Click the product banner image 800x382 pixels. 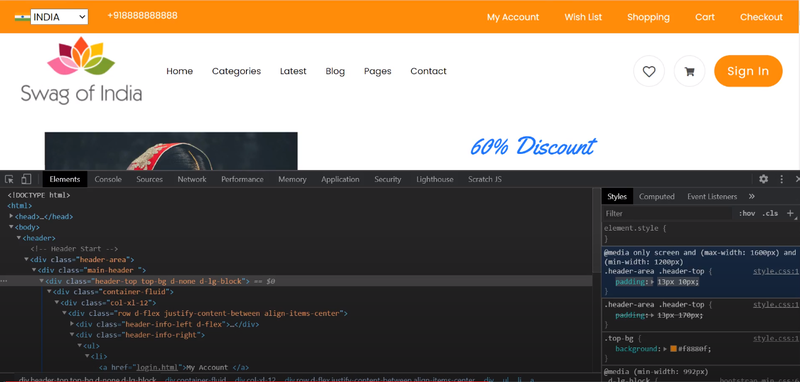[x=171, y=151]
